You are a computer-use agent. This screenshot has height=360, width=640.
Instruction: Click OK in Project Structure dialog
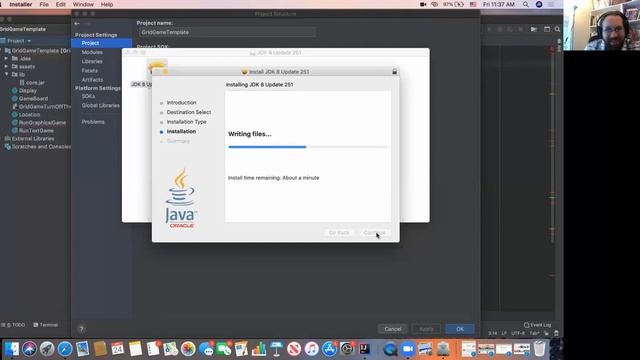click(460, 329)
